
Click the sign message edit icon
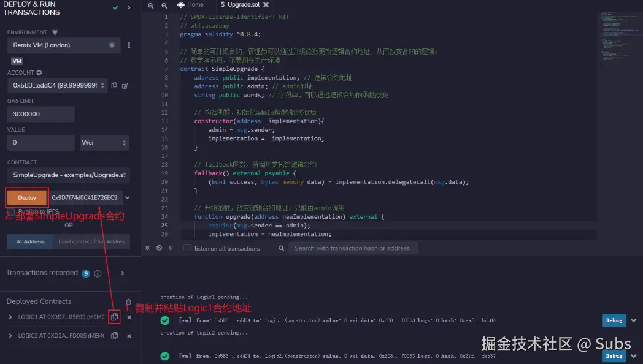[x=125, y=86]
